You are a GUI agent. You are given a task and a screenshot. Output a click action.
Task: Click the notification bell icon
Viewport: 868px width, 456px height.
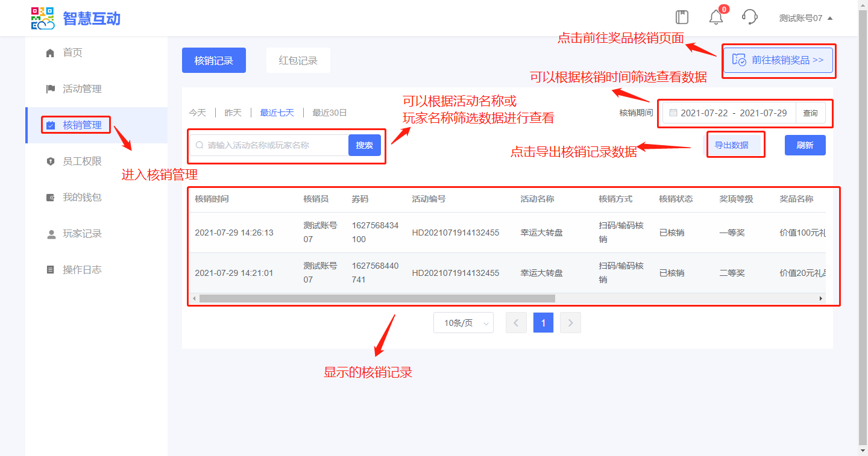[715, 17]
